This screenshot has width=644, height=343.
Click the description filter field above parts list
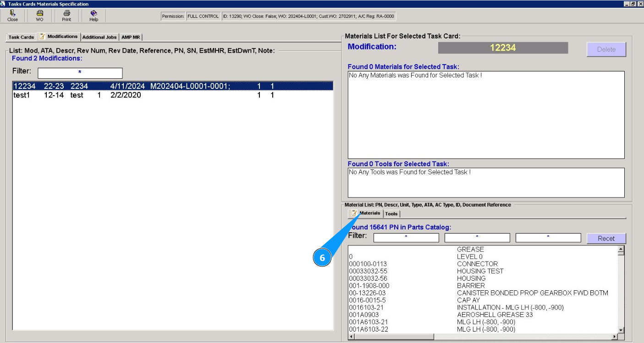[477, 238]
